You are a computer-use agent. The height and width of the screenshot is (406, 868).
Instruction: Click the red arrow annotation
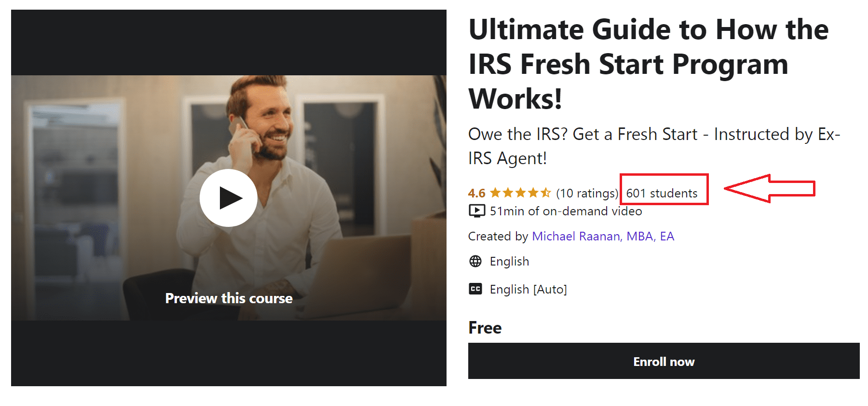click(770, 189)
